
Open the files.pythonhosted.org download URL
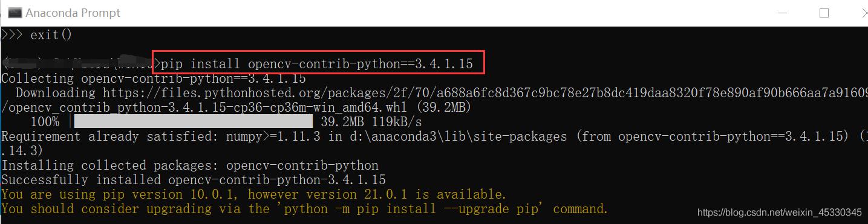pyautogui.click(x=485, y=93)
